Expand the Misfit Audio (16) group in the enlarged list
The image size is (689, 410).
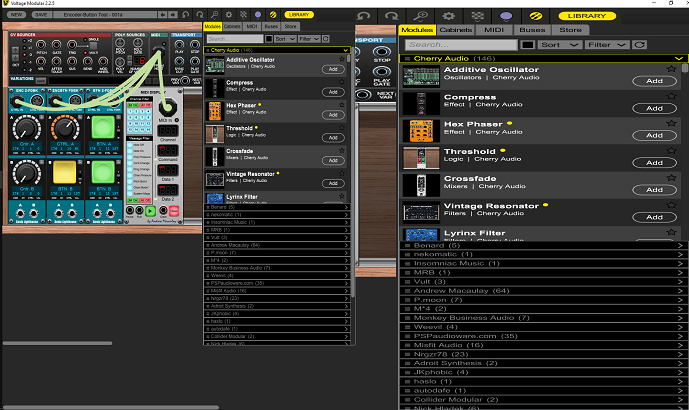pyautogui.click(x=542, y=345)
